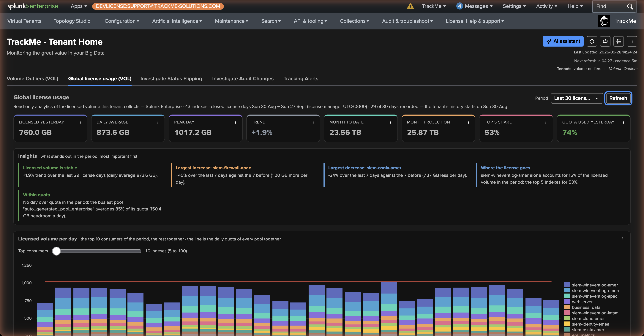Open Trend card options menu
Viewport: 644px width, 336px height.
(313, 122)
